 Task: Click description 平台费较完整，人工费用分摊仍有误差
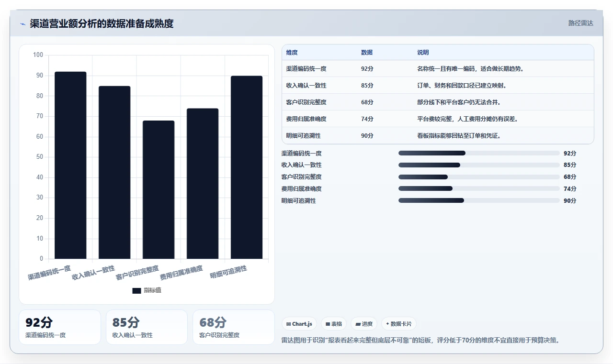(x=467, y=119)
